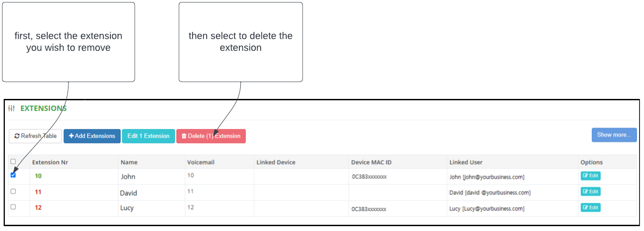Click the Linked User column header

pos(466,162)
